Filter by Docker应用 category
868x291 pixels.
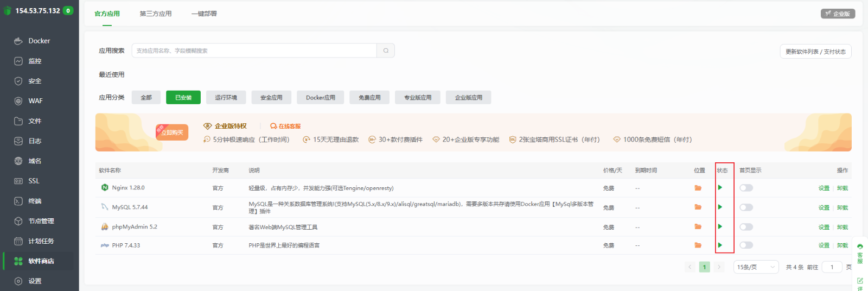pos(320,98)
